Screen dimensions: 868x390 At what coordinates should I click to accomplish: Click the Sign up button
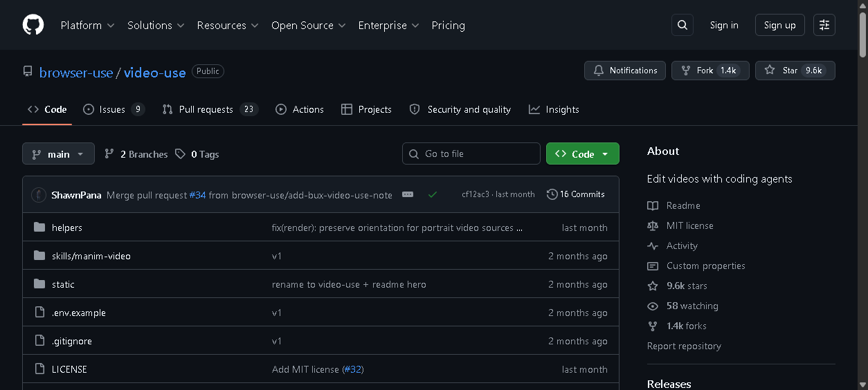click(x=780, y=25)
